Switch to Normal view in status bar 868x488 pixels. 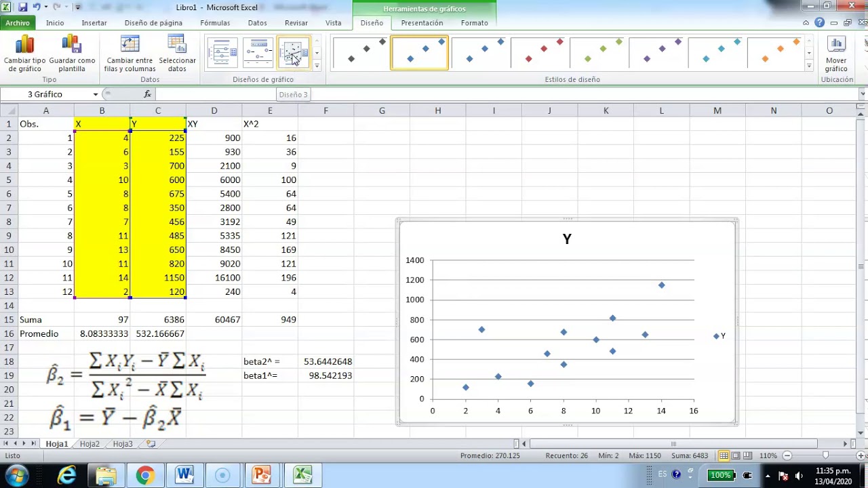(x=724, y=456)
